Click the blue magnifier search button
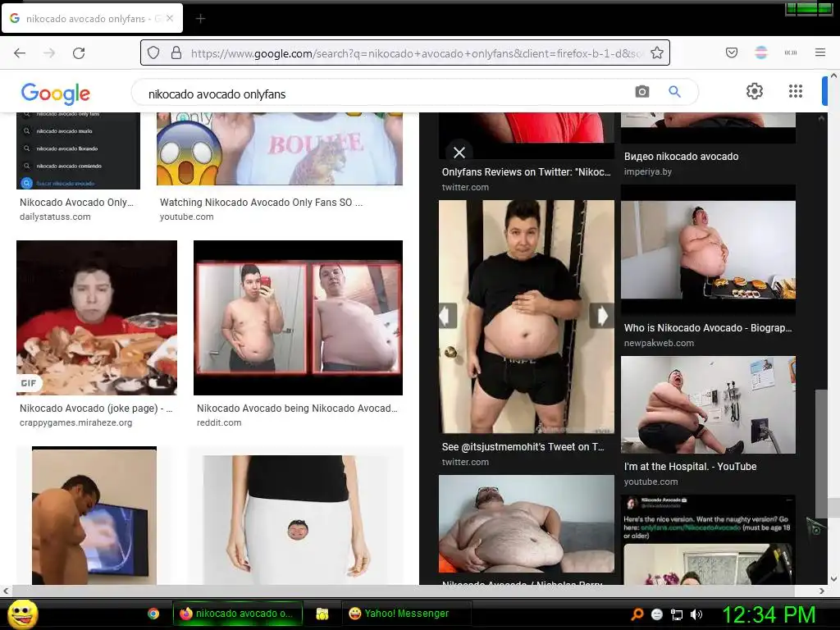This screenshot has height=630, width=840. (x=674, y=92)
